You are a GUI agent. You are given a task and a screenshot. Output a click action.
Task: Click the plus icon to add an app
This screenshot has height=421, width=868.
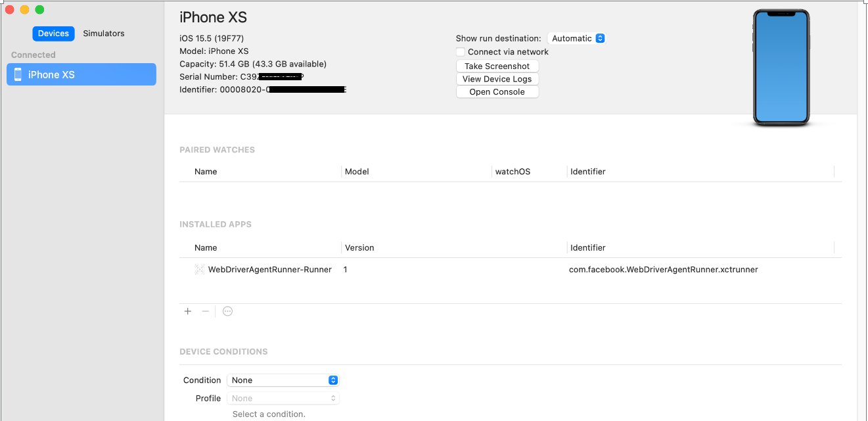click(x=188, y=311)
